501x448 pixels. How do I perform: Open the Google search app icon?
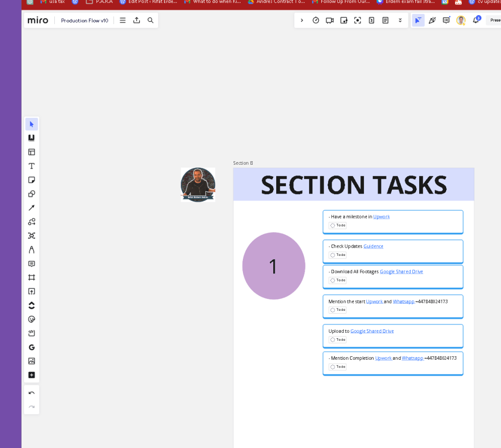click(x=32, y=347)
